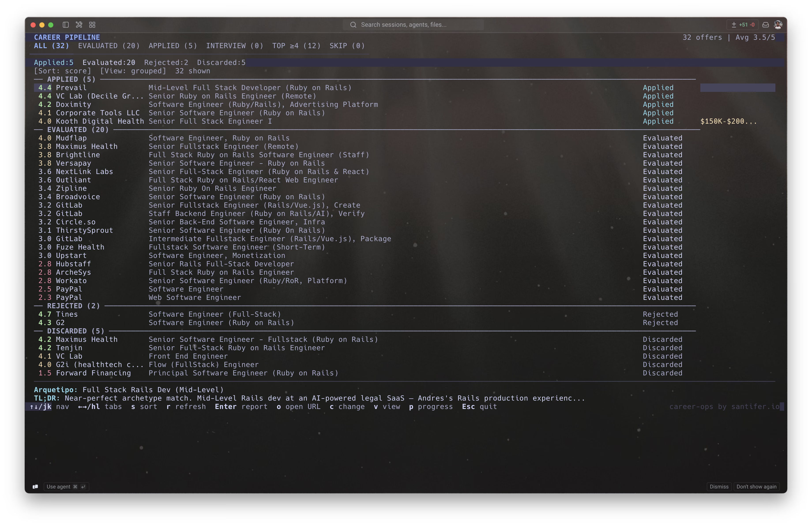Click Don't show again
The image size is (812, 526).
[x=756, y=486]
